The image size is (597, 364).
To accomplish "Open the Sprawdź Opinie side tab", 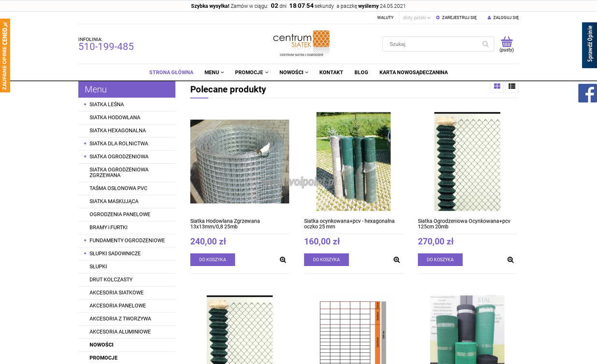I will (x=589, y=45).
